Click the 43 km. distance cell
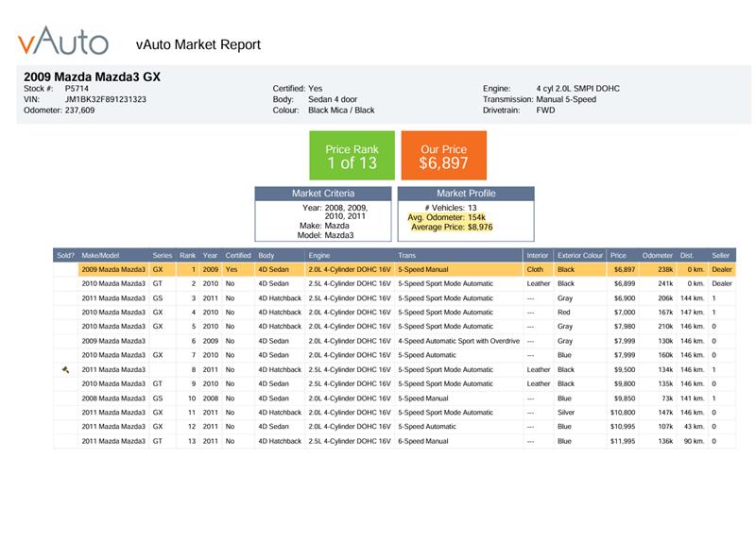The height and width of the screenshot is (543, 756). coord(695,427)
